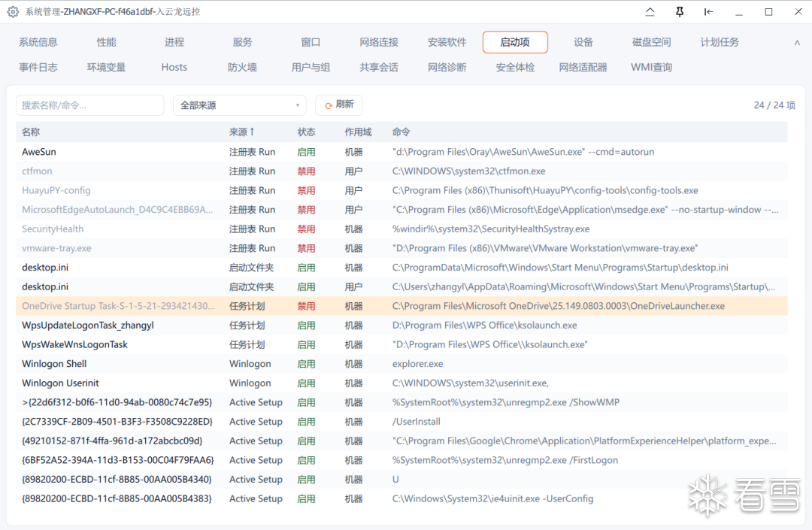Viewport: 812px width, 530px height.
Task: Switch to the 安装软件 tab
Action: tap(447, 42)
